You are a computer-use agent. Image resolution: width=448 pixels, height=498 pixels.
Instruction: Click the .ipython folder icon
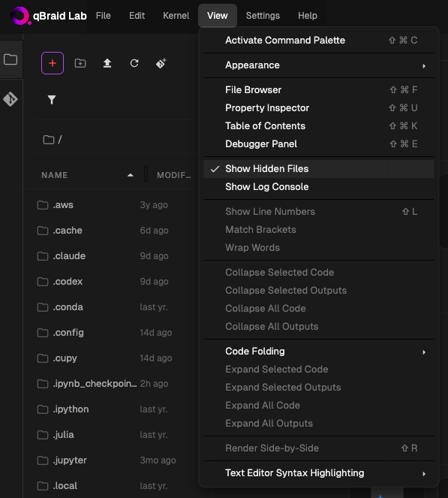tap(43, 409)
